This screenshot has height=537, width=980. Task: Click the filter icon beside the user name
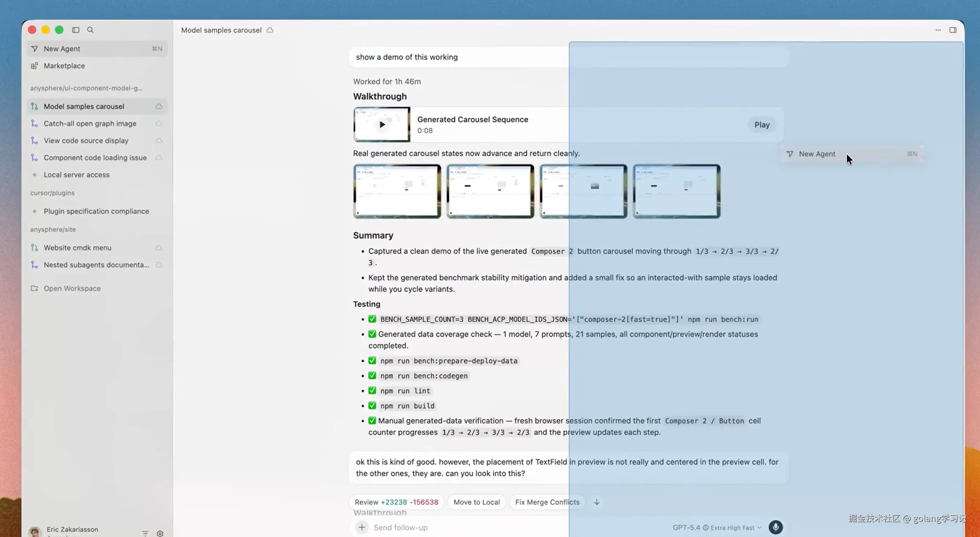pos(145,533)
